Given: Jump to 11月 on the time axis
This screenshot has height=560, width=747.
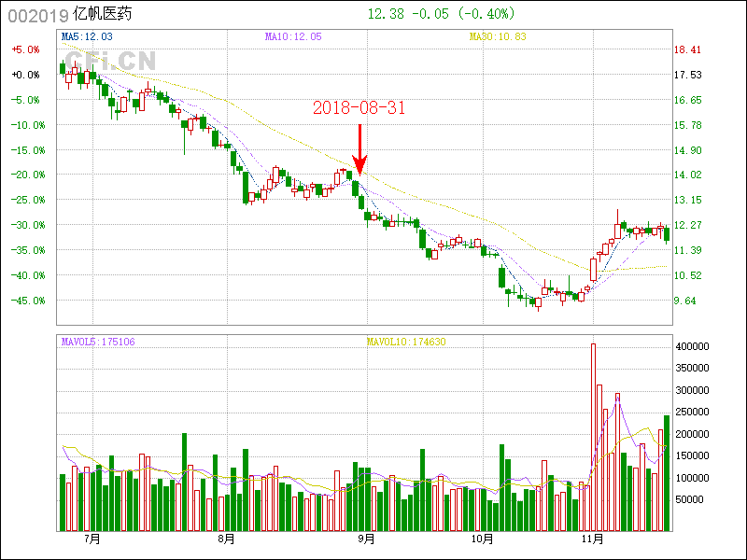Looking at the screenshot, I should coord(592,539).
